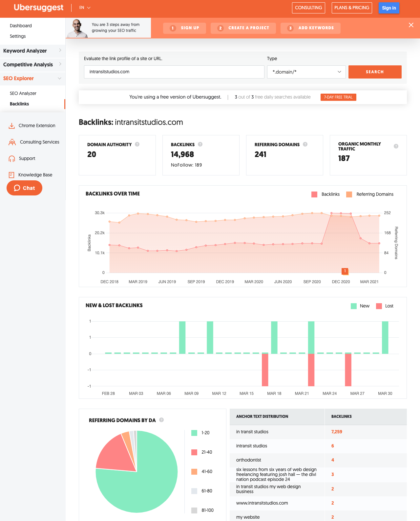Click the PLANS & PRICING button
This screenshot has width=420, height=521.
click(x=352, y=8)
